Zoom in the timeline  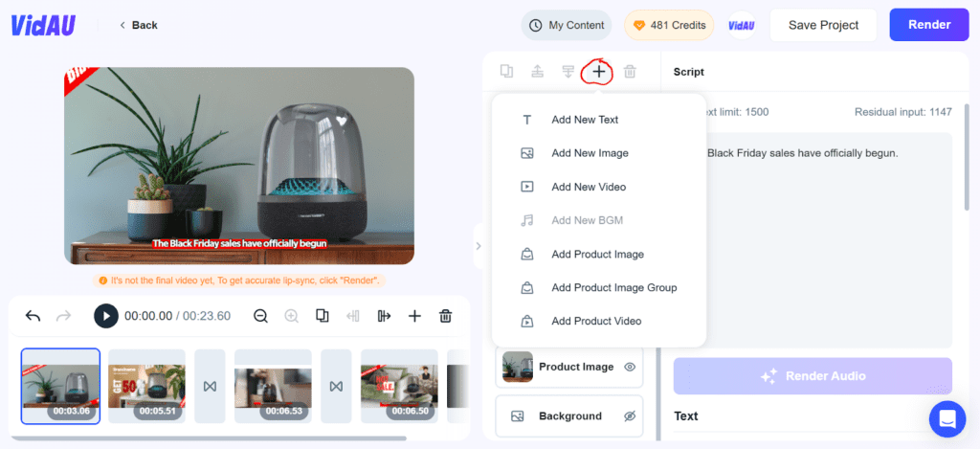(x=291, y=317)
